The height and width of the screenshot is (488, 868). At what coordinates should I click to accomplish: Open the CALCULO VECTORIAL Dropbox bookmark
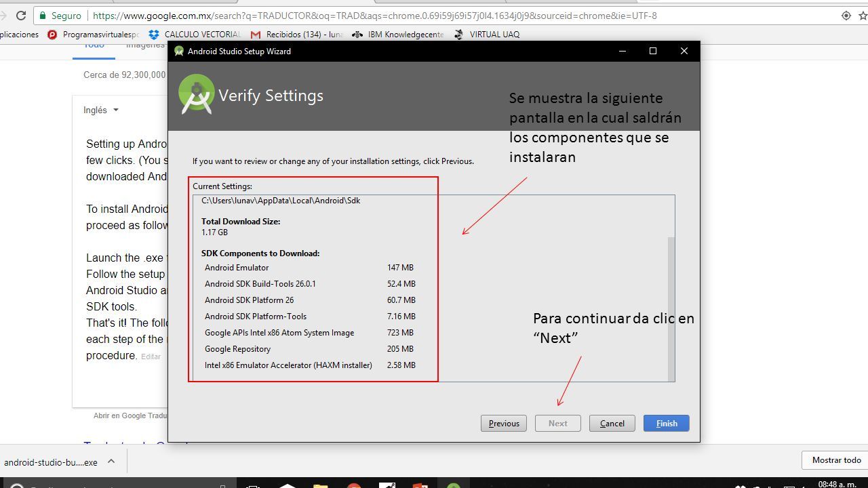(195, 34)
